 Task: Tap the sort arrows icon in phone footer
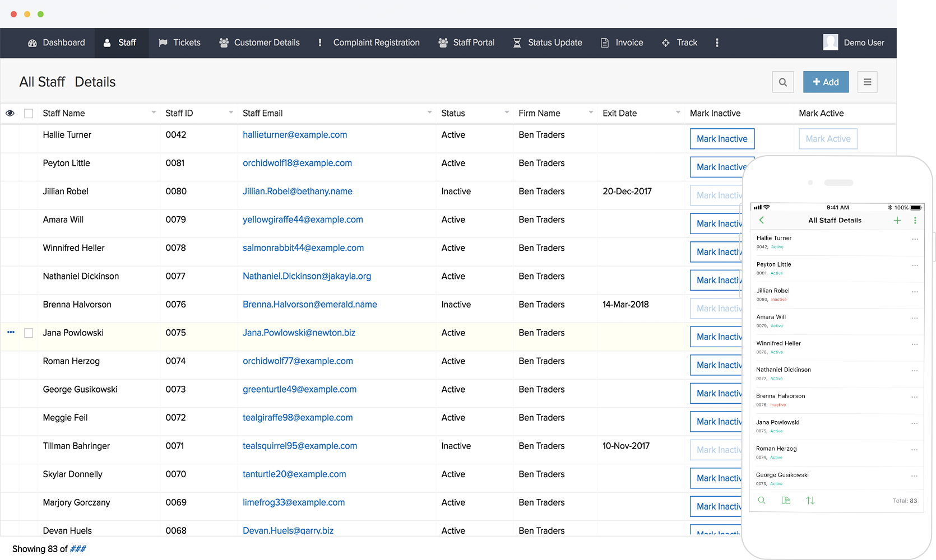[x=810, y=500]
